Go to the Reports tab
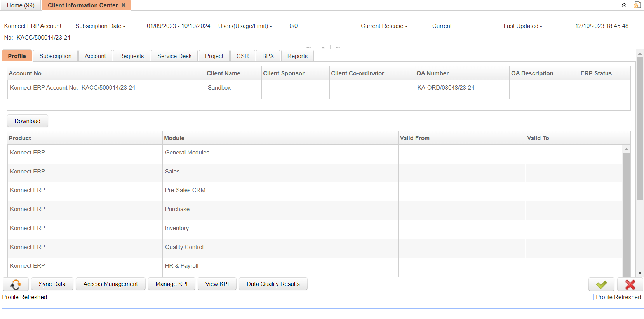The image size is (644, 319). point(297,56)
